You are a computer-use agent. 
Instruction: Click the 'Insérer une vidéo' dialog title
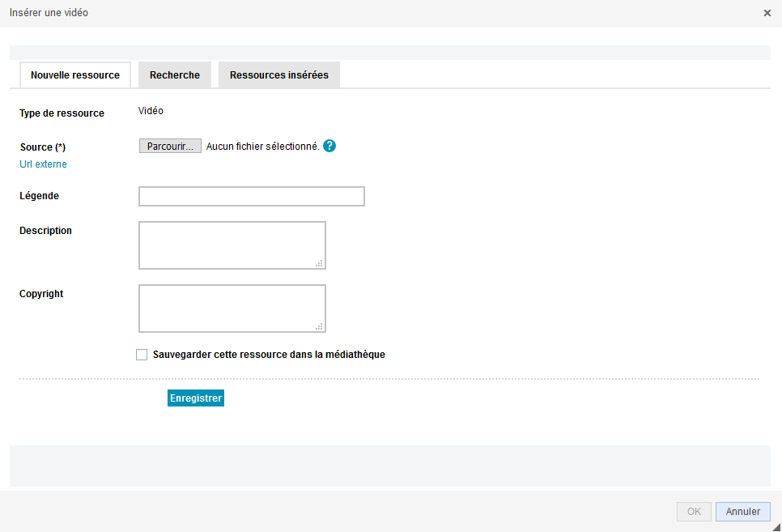(x=49, y=12)
